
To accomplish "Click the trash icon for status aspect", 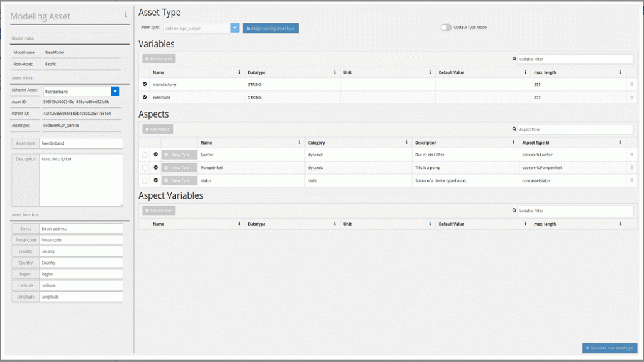I will tap(631, 180).
